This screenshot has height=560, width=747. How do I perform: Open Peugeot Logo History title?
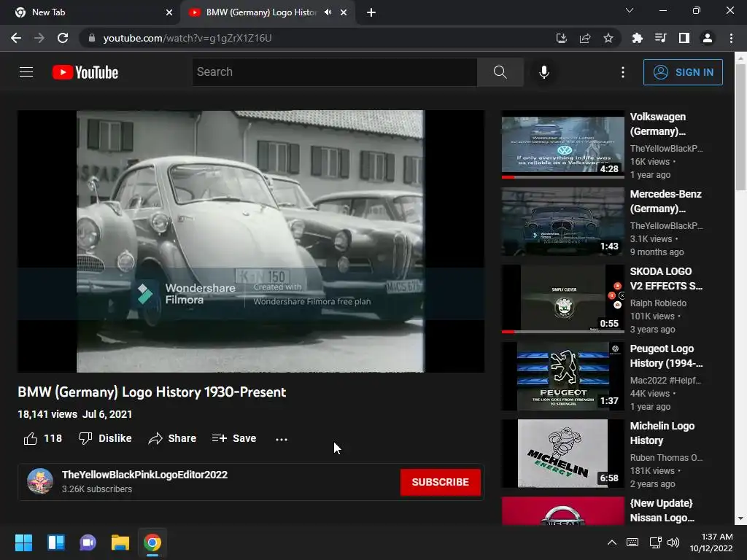pyautogui.click(x=666, y=356)
